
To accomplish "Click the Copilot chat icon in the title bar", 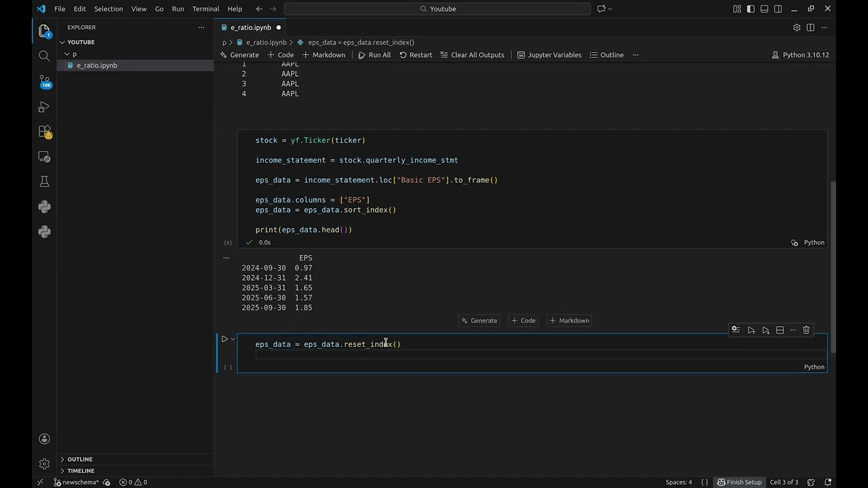I will click(601, 9).
